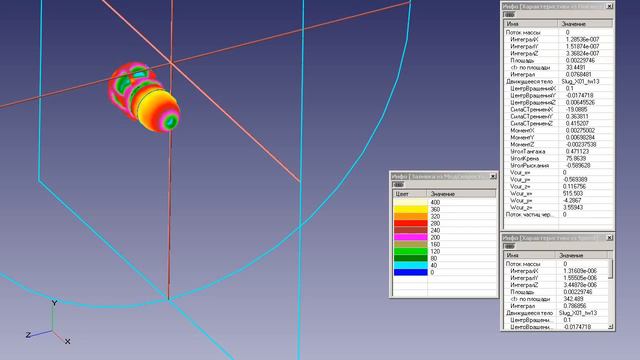
Task: Select the 'Wour_y=' value -4.2867
Action: click(572, 200)
